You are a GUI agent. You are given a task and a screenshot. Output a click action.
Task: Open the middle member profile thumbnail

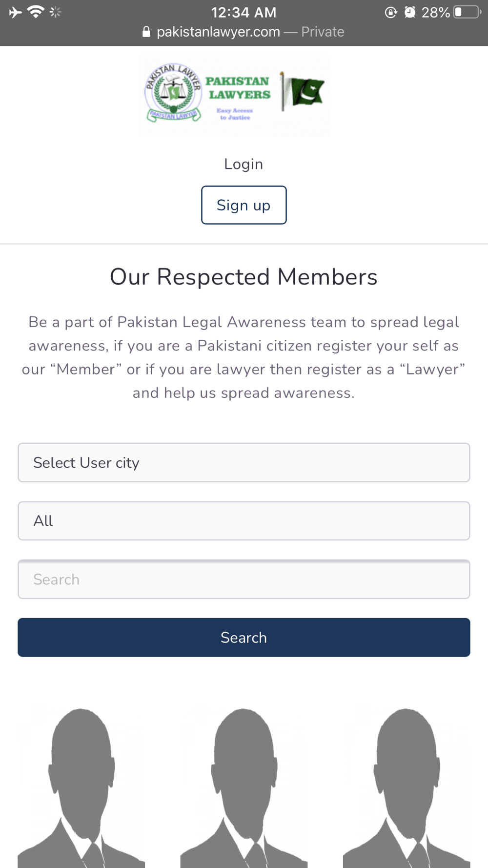(x=244, y=786)
